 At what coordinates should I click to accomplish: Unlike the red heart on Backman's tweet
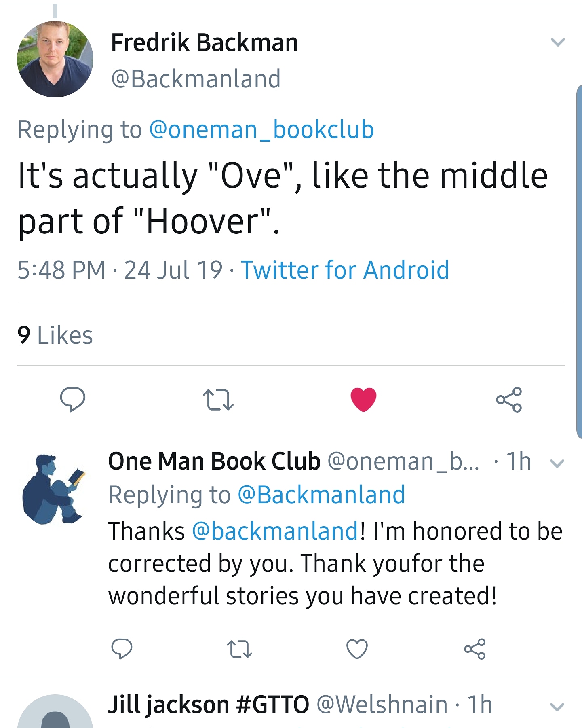[x=363, y=400]
